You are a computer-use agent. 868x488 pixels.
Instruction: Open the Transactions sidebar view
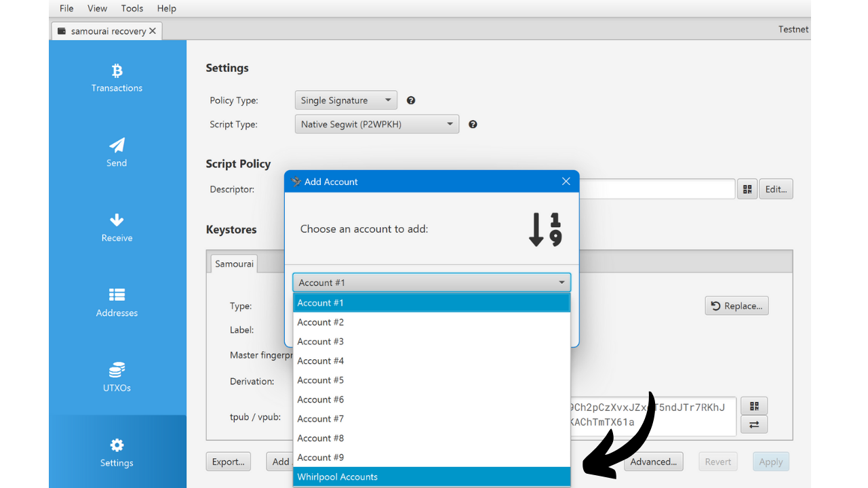[x=117, y=78]
